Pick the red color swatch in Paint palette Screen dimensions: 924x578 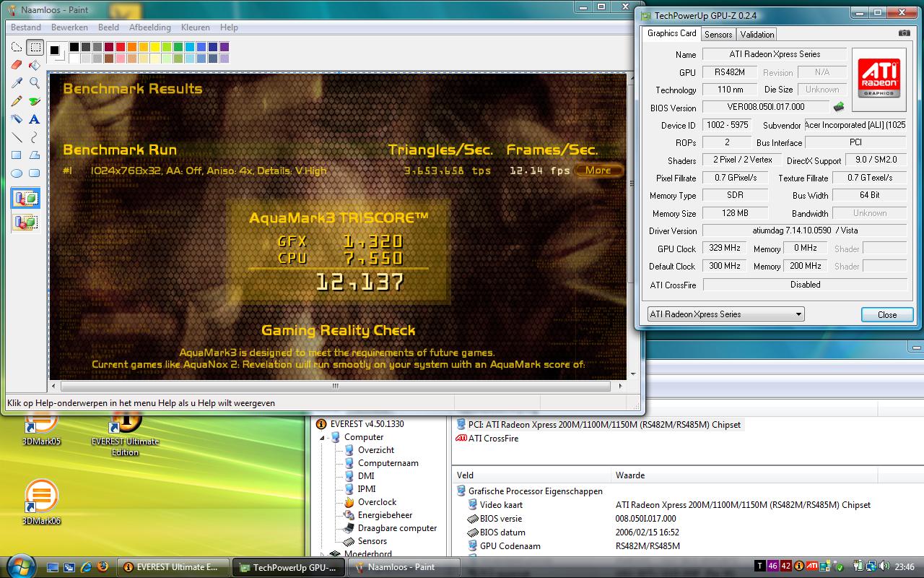tap(120, 48)
